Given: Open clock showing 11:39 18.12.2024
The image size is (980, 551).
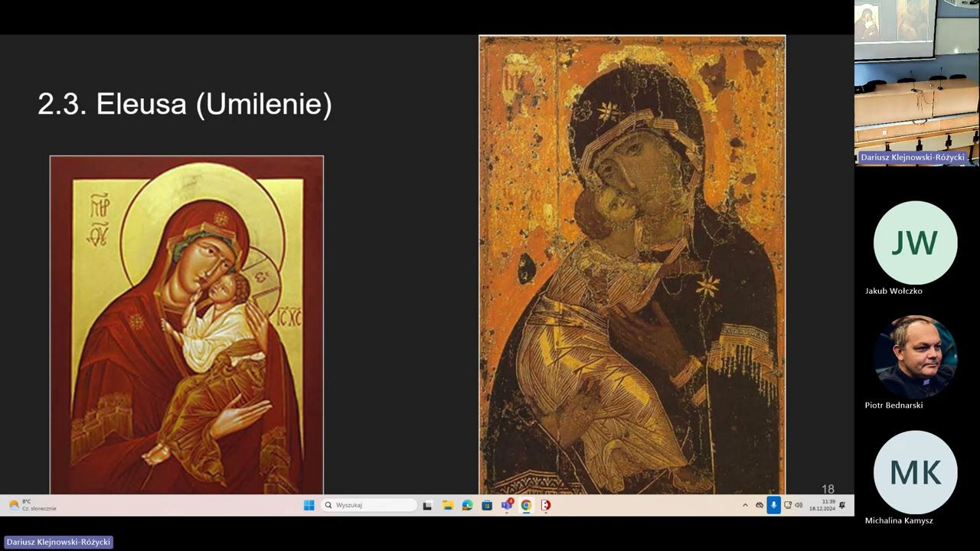Looking at the screenshot, I should [822, 505].
